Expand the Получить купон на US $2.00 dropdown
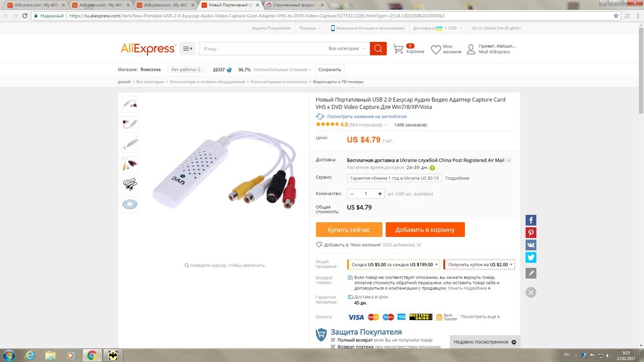Image resolution: width=644 pixels, height=362 pixels. coord(479,265)
